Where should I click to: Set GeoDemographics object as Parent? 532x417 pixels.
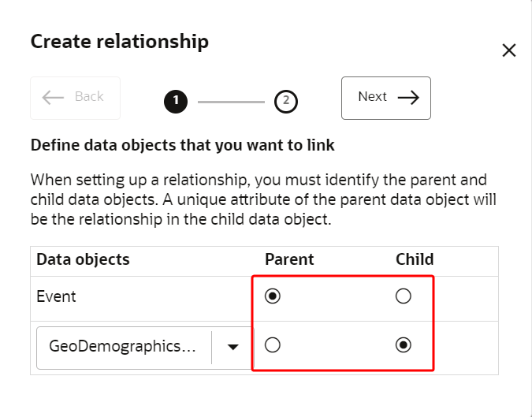[273, 345]
